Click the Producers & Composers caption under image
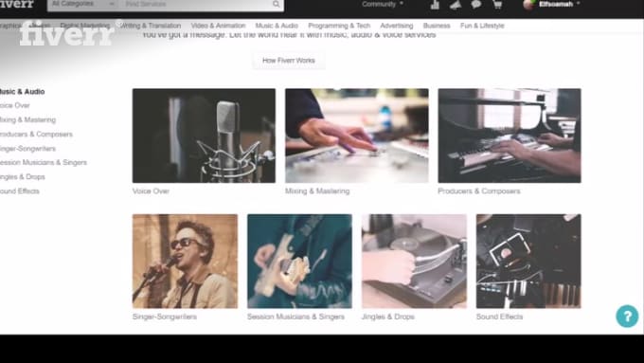The height and width of the screenshot is (363, 644). point(479,191)
